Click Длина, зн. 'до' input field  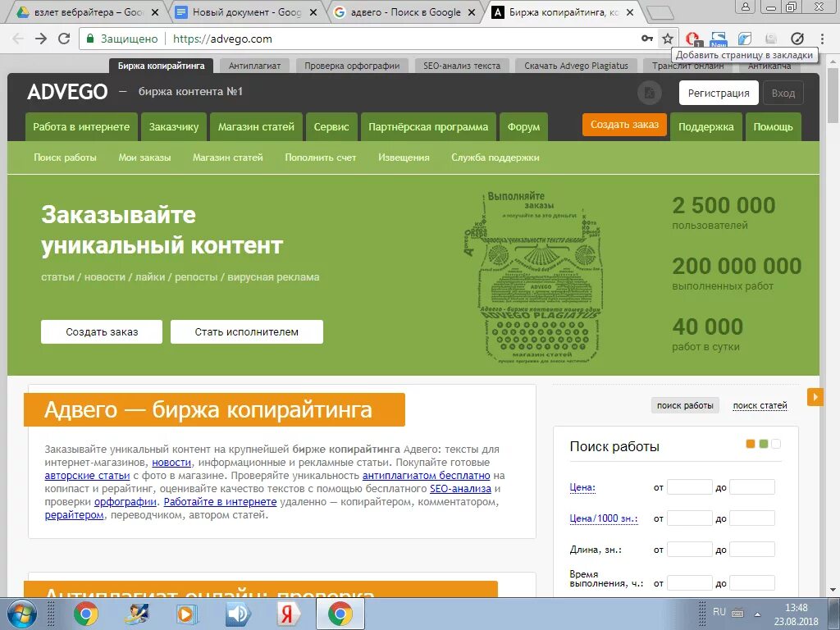752,549
